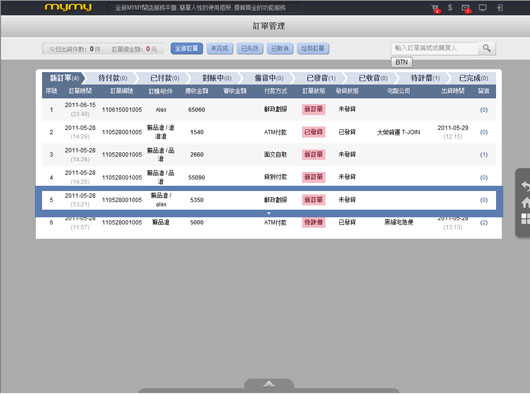Open the grid menu icon on side panel
530x394 pixels.
525,219
